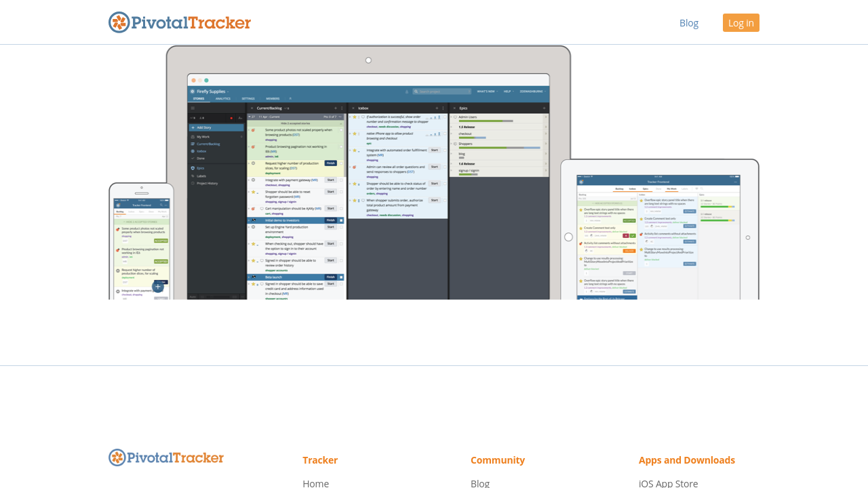This screenshot has width=868, height=488.
Task: Expand the Help dropdown menu
Action: (508, 91)
